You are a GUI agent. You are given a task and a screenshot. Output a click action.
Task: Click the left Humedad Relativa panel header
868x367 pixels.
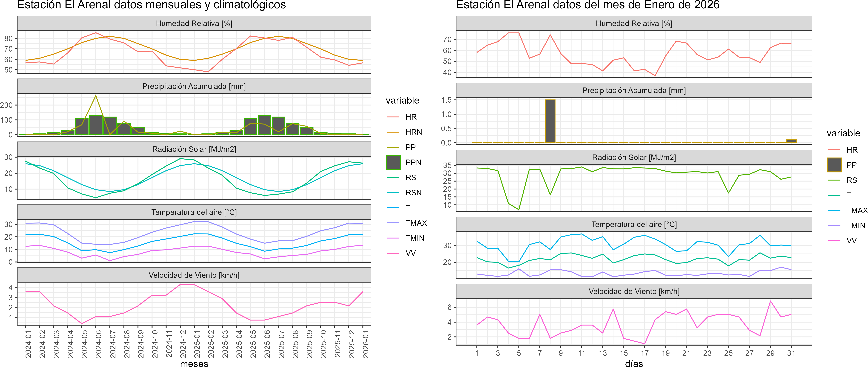(x=194, y=23)
